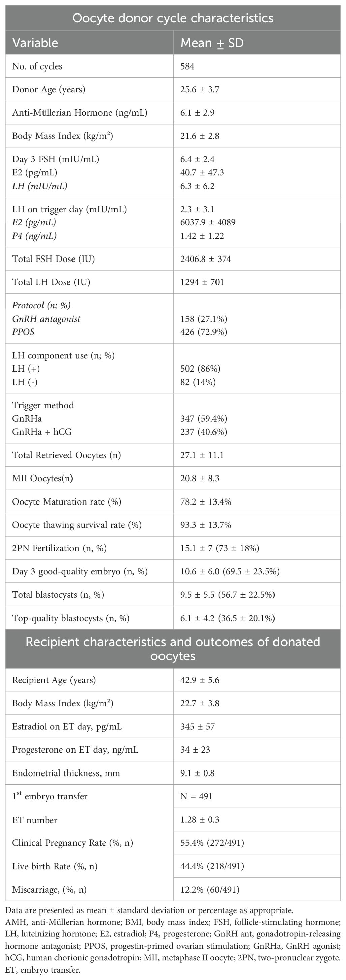Click the "Variable" column header
The height and width of the screenshot is (980, 346).
(x=35, y=43)
